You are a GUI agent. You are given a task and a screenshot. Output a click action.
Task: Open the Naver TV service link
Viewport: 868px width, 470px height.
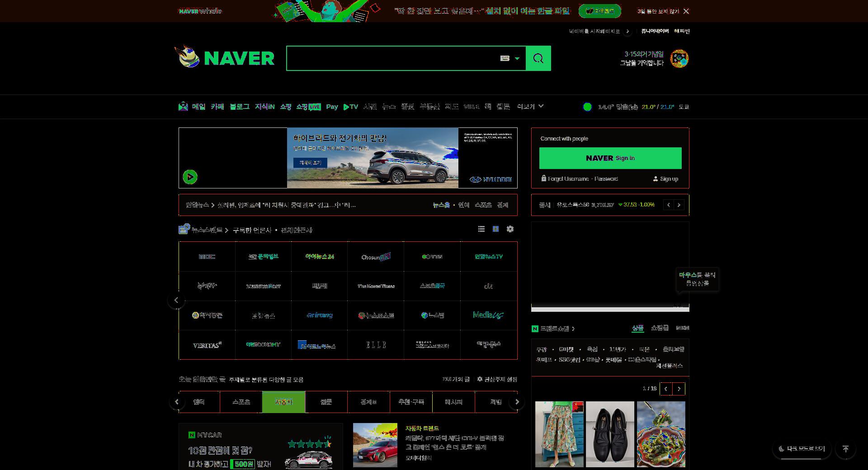[351, 107]
